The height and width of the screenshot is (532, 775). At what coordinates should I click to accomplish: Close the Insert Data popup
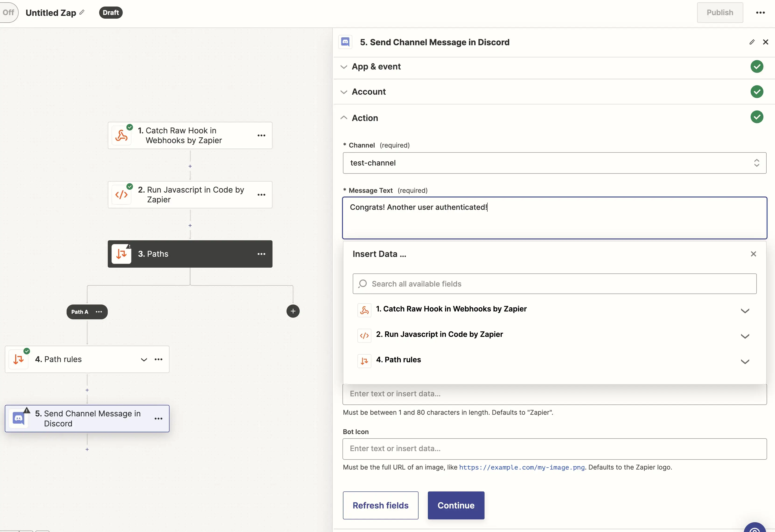point(753,254)
